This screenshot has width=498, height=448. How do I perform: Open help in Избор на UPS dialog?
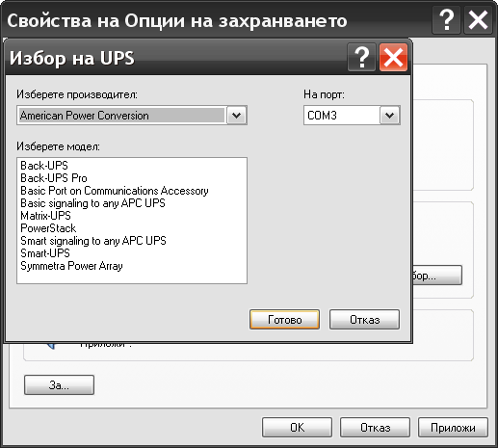click(x=361, y=58)
